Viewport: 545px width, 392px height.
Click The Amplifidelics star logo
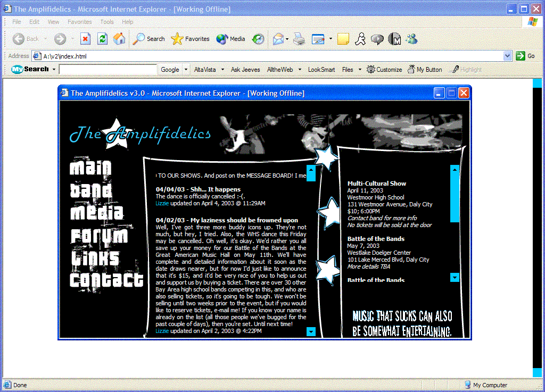[x=140, y=134]
